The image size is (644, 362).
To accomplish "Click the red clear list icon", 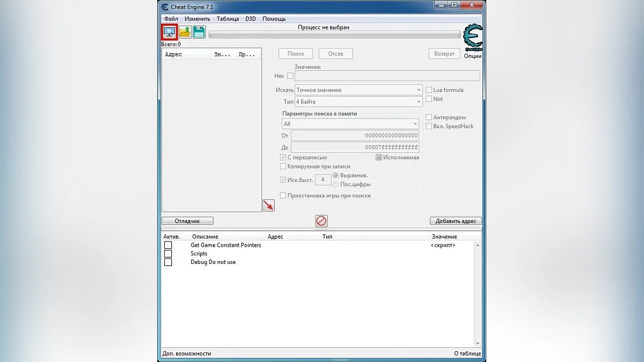I will click(321, 221).
